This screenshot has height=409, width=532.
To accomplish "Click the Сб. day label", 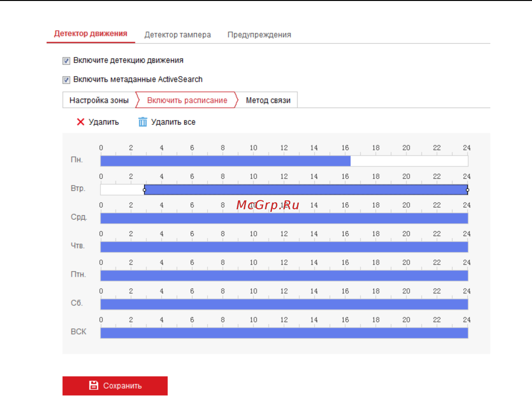I will 77,303.
